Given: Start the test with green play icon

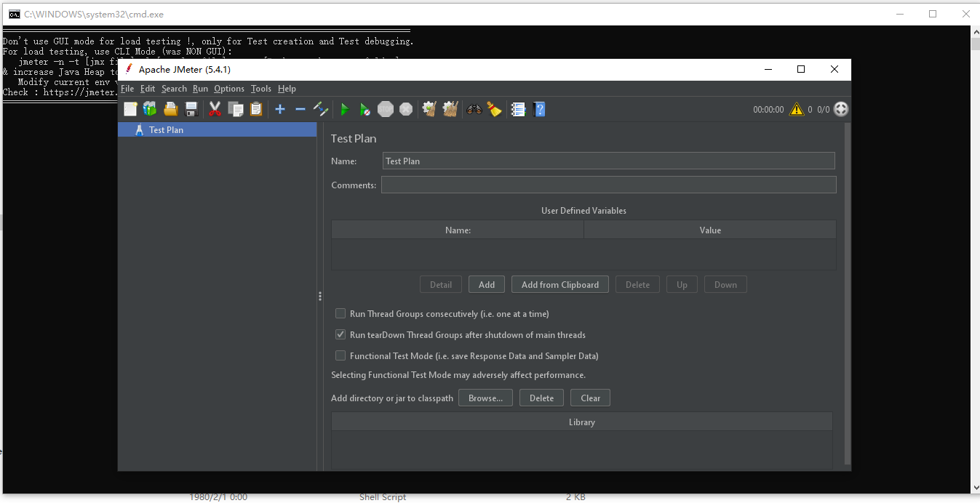Looking at the screenshot, I should pyautogui.click(x=345, y=109).
